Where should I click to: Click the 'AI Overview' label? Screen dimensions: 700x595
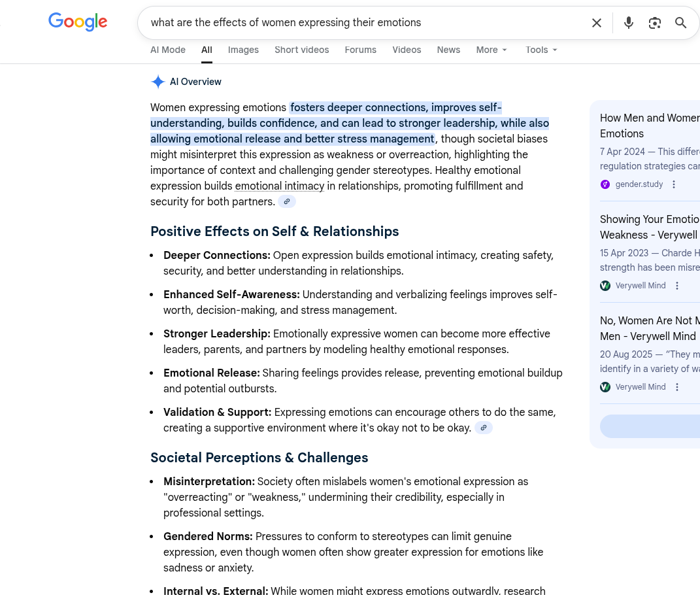coord(195,82)
